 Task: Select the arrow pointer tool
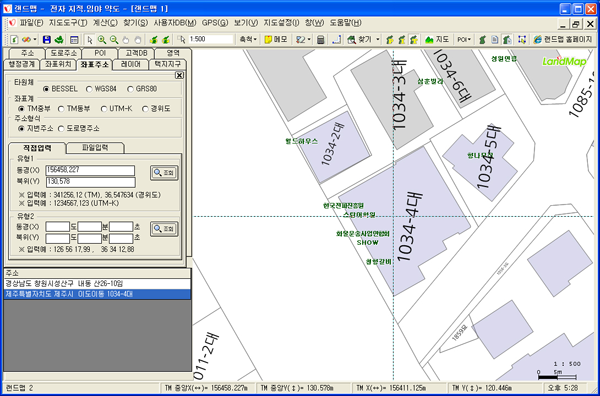90,39
